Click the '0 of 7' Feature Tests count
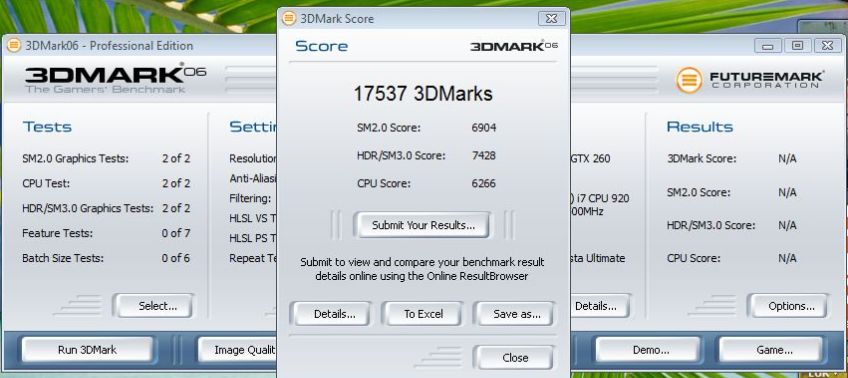Viewport: 848px width, 378px height. tap(176, 233)
